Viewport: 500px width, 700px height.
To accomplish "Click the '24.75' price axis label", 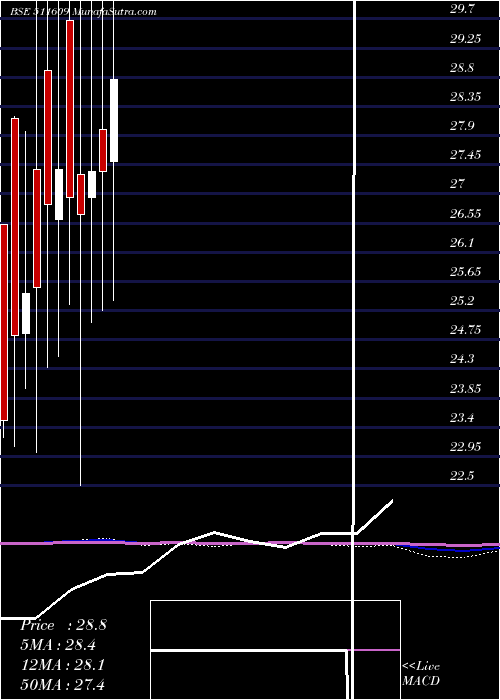I will pos(465,329).
